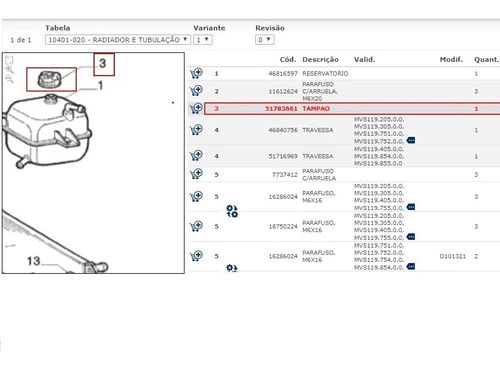Screen dimensions: 500x369
Task: Select the highlighted TAMPAO row
Action: 352,109
